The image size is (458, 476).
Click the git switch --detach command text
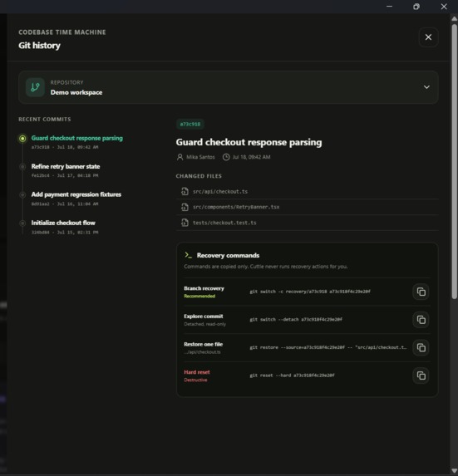coord(296,319)
